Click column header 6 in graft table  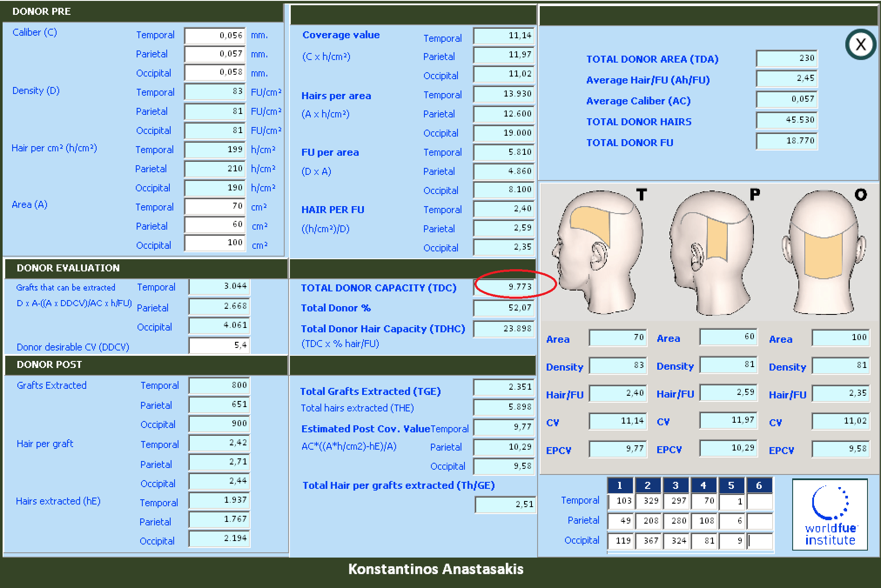click(x=759, y=485)
